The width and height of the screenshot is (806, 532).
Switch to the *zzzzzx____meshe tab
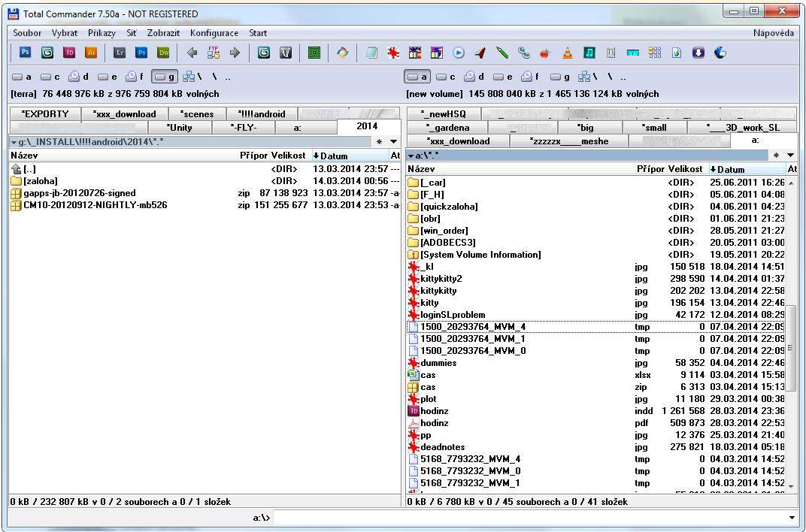pyautogui.click(x=569, y=141)
